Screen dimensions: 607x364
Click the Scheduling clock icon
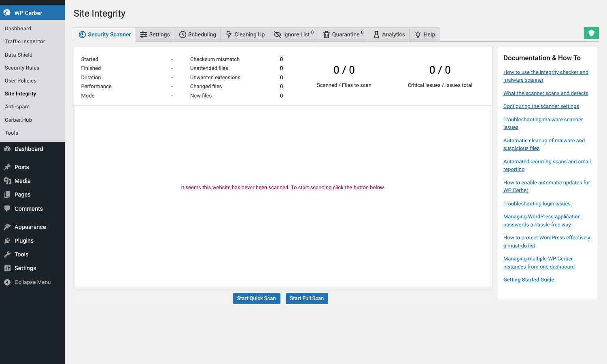183,34
